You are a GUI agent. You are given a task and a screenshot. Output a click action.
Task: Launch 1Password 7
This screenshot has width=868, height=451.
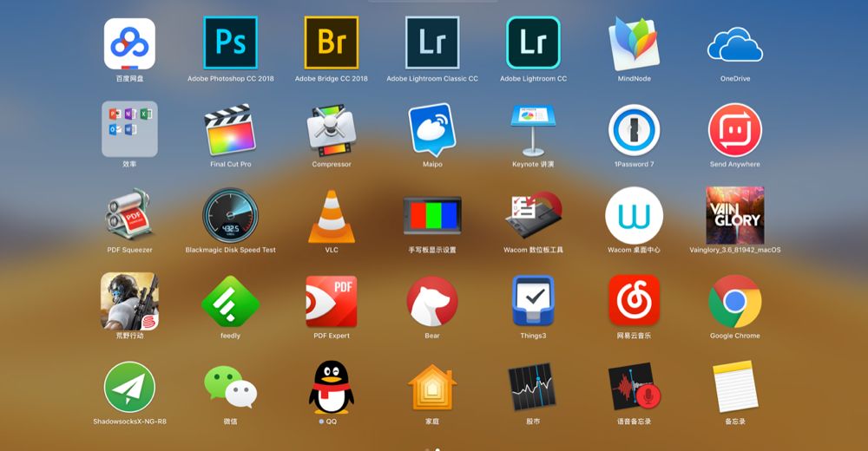tap(635, 130)
